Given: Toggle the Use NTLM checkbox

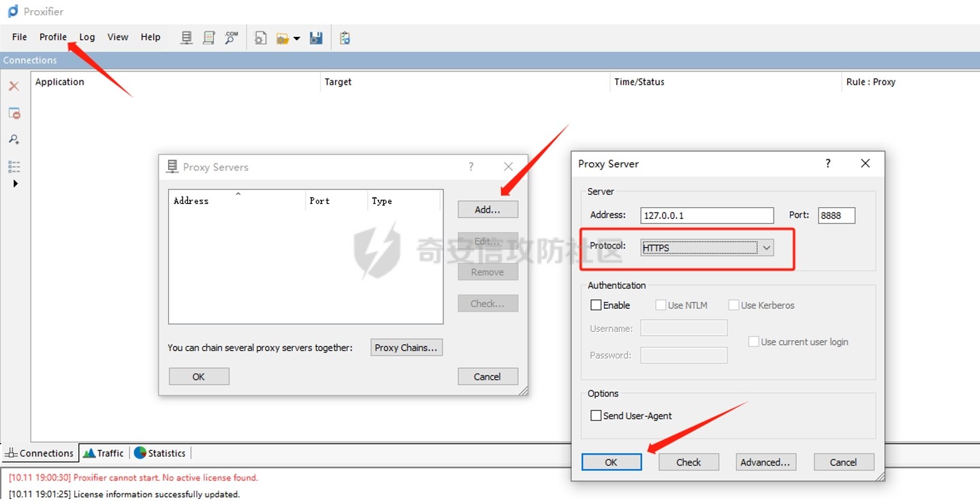Looking at the screenshot, I should pyautogui.click(x=661, y=305).
